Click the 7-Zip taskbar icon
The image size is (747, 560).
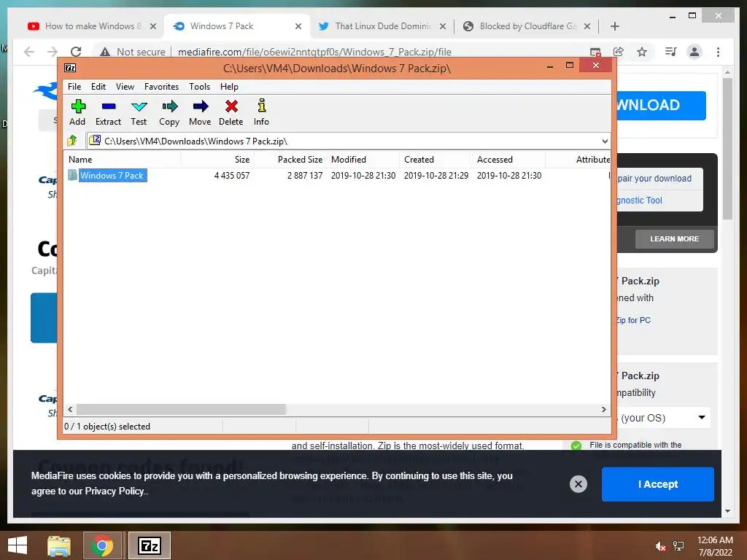[x=149, y=545]
